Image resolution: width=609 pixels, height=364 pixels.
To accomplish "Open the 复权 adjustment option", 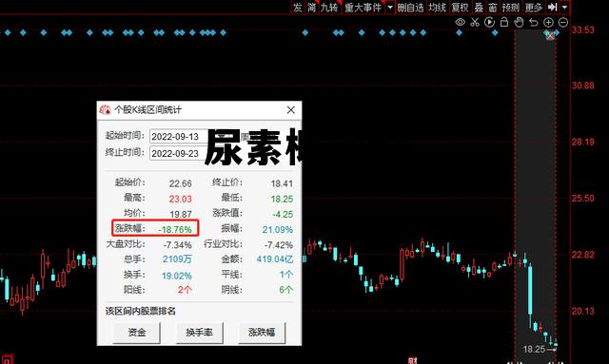I will [461, 7].
